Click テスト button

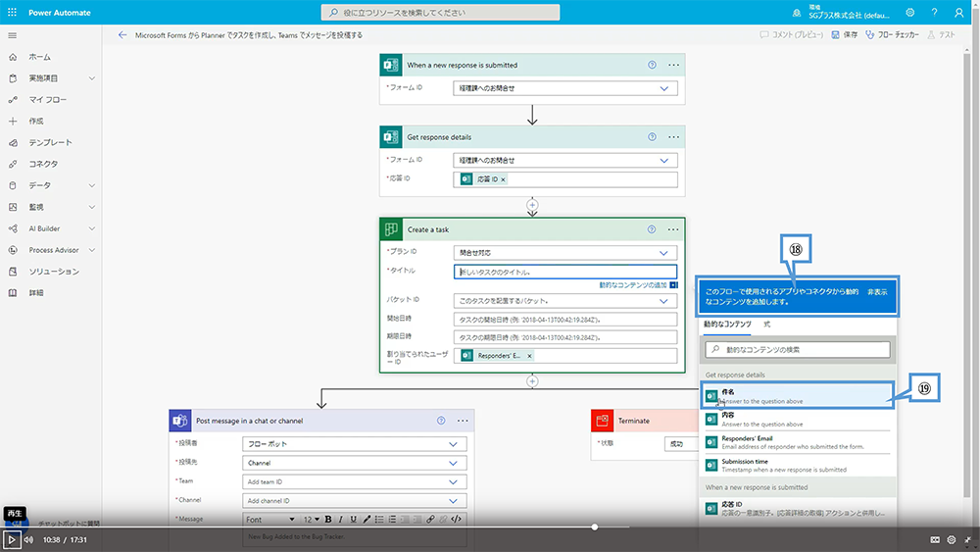tap(941, 35)
